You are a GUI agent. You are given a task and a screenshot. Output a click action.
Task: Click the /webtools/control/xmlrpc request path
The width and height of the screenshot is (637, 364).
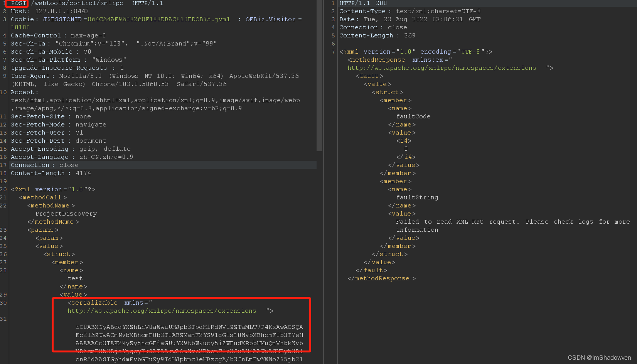pyautogui.click(x=77, y=3)
